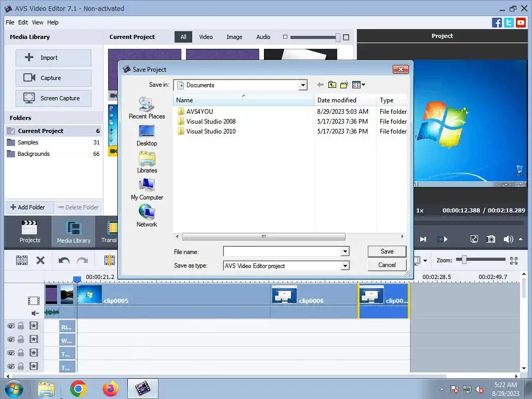Open the File menu

10,22
